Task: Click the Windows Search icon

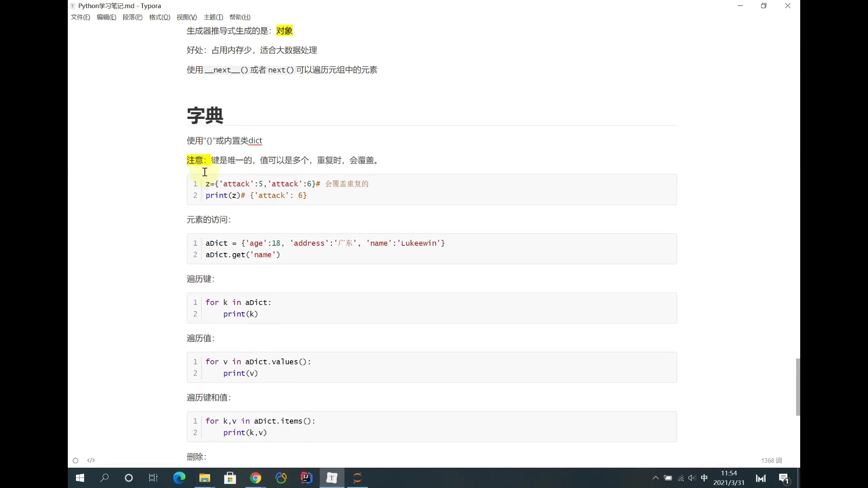Action: pos(104,478)
